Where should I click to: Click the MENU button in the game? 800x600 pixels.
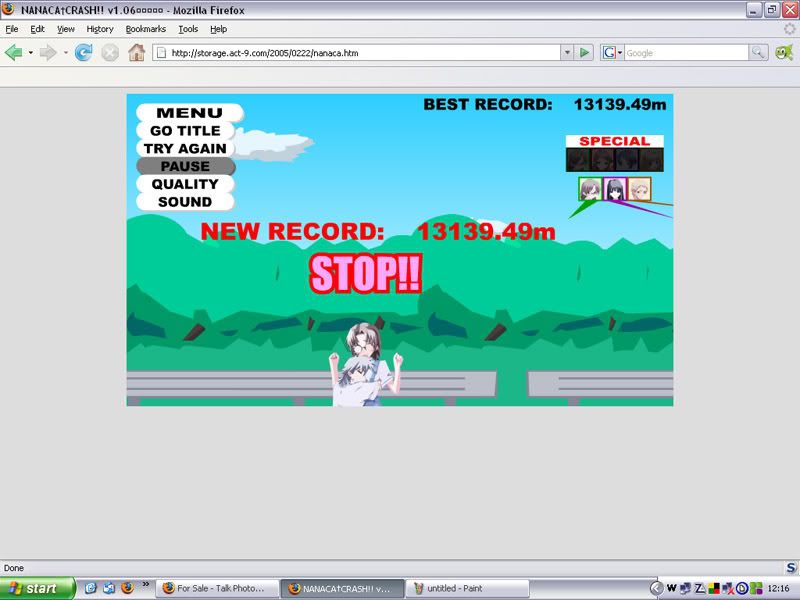(x=189, y=113)
